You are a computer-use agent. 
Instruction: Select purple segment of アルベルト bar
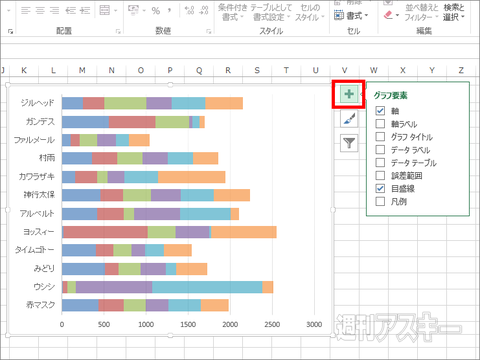pos(157,214)
